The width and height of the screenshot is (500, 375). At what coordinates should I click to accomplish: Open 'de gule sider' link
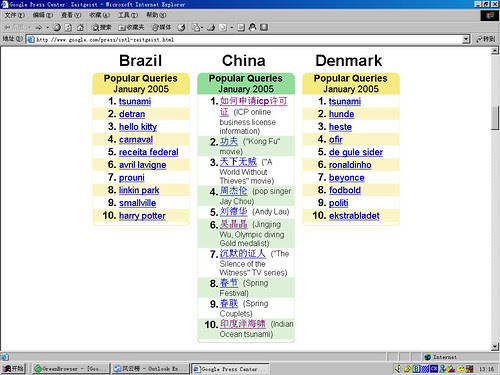[x=356, y=152]
